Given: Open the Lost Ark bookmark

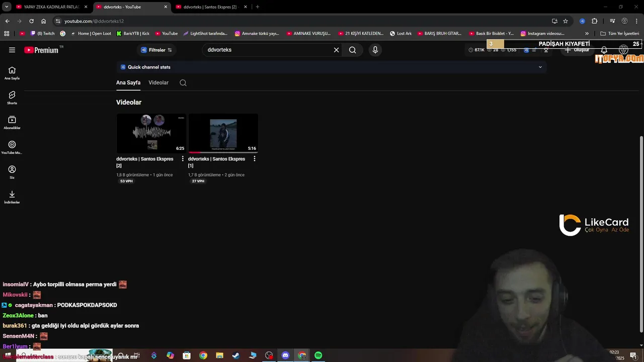Looking at the screenshot, I should (400, 34).
